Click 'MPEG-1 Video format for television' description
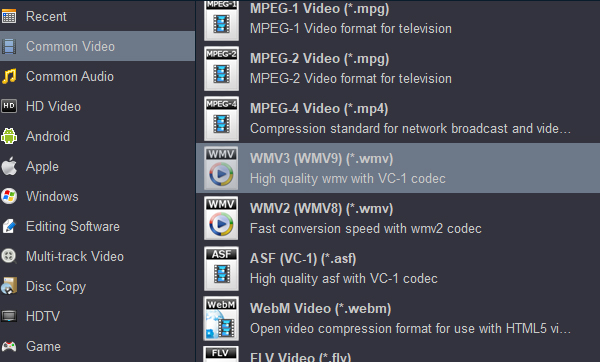The image size is (600, 362). click(351, 29)
